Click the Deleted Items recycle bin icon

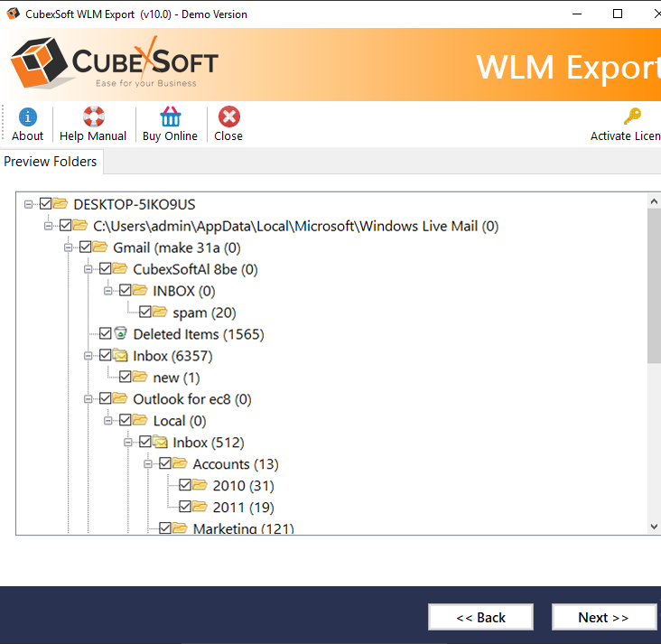[x=121, y=332]
